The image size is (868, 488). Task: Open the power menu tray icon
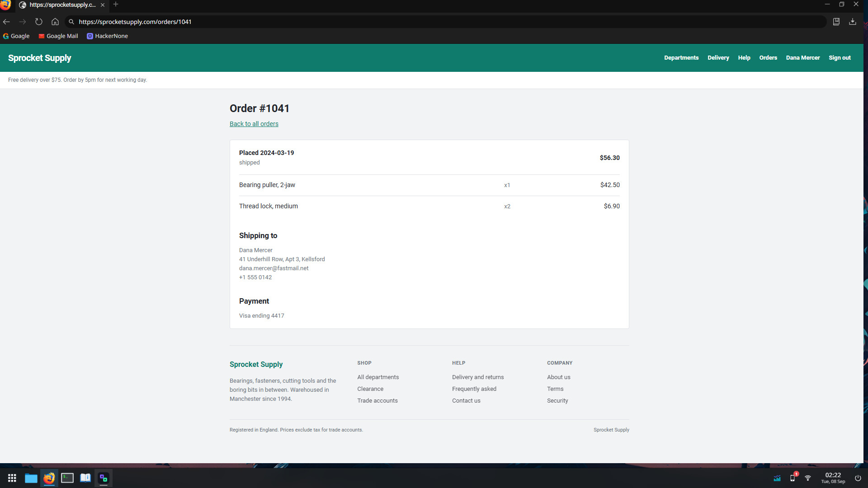858,478
